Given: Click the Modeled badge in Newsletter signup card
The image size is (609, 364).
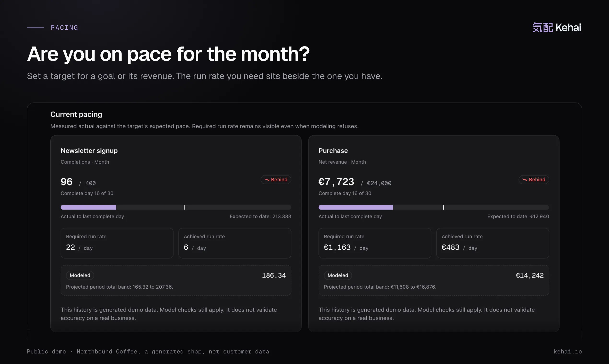Looking at the screenshot, I should (x=80, y=275).
